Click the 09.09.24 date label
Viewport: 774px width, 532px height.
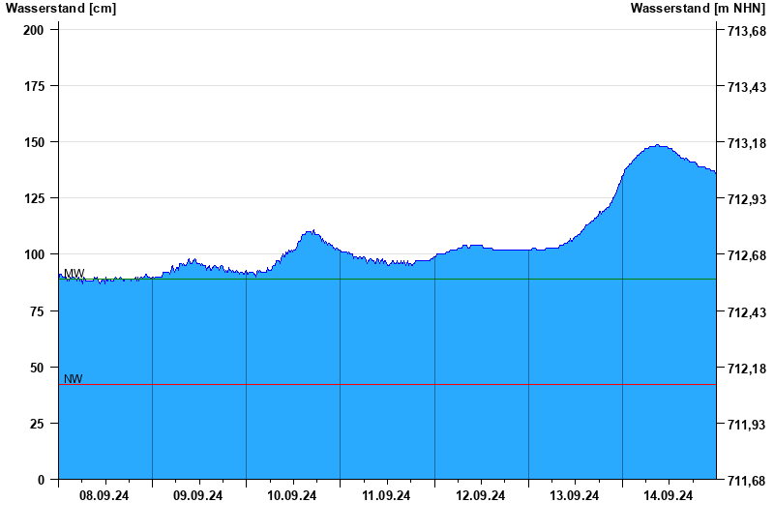(x=198, y=495)
